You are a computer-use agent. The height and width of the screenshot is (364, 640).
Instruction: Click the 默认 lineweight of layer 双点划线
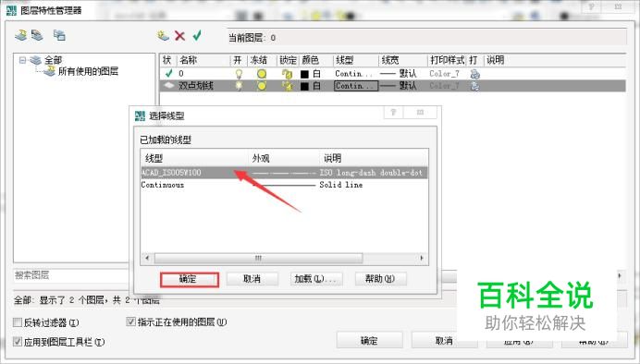pyautogui.click(x=398, y=86)
